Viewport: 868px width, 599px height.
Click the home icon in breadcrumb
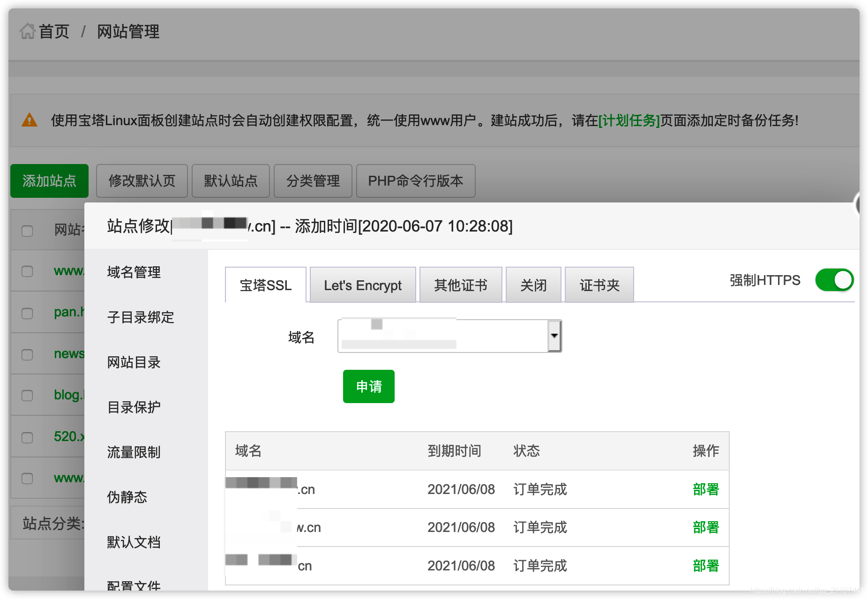27,31
